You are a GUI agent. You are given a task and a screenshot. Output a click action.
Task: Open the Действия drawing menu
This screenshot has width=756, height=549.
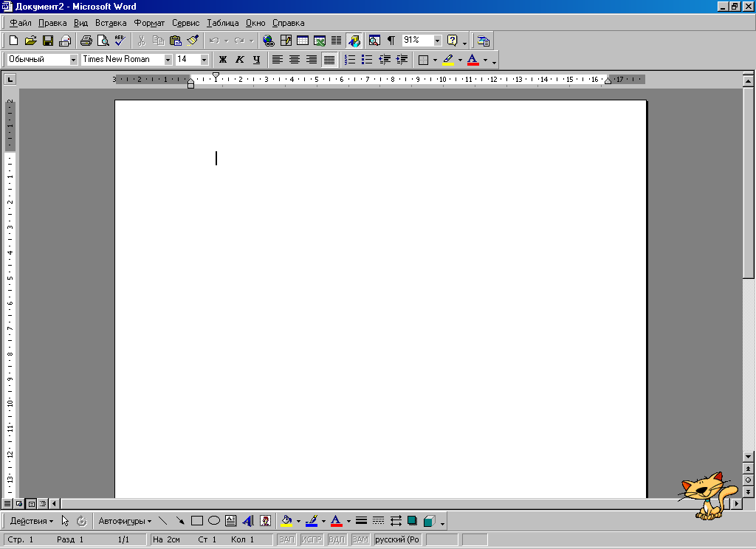point(31,521)
